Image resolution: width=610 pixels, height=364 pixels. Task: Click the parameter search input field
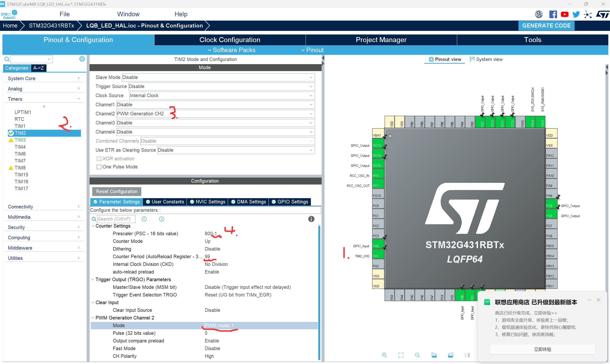point(116,219)
